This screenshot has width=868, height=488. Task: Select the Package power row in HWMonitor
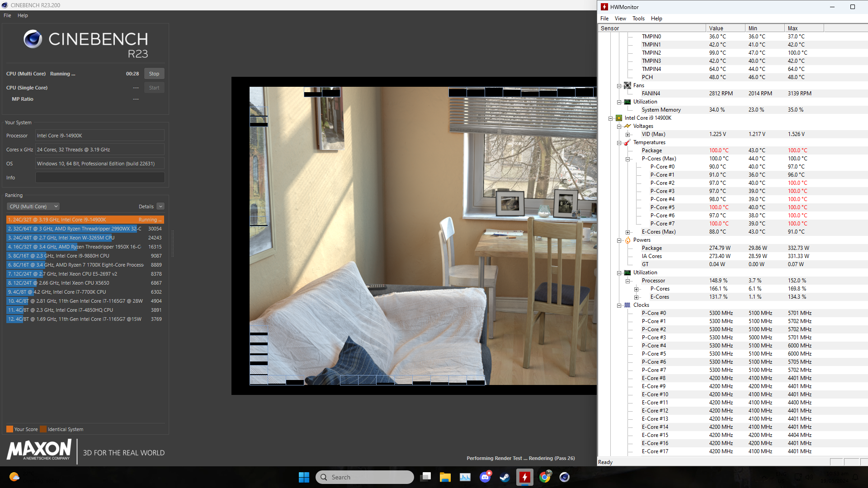(732, 248)
